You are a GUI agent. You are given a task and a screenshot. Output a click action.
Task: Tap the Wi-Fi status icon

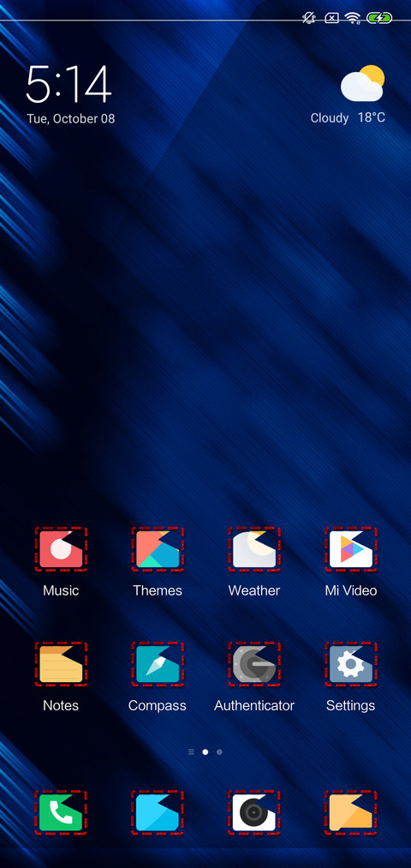tap(353, 18)
